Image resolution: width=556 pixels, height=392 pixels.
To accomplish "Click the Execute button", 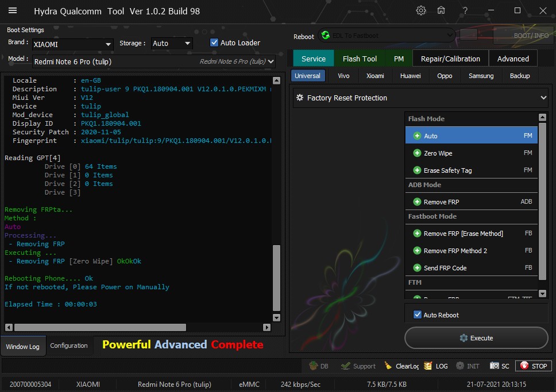I will pyautogui.click(x=476, y=338).
